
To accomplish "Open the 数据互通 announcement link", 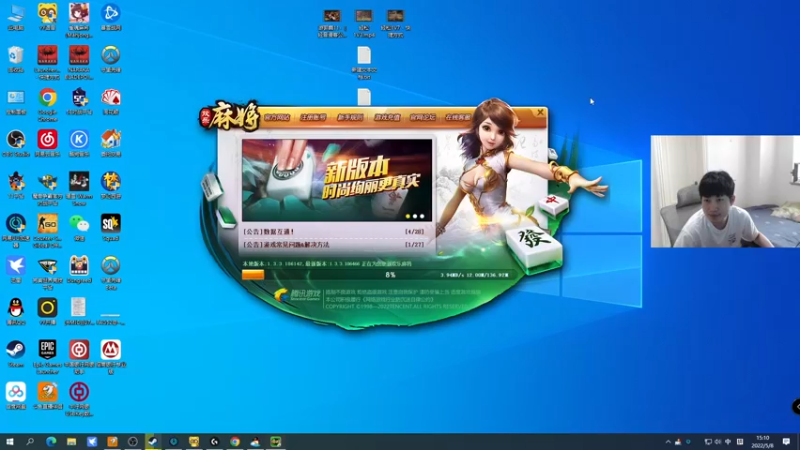I will 268,232.
